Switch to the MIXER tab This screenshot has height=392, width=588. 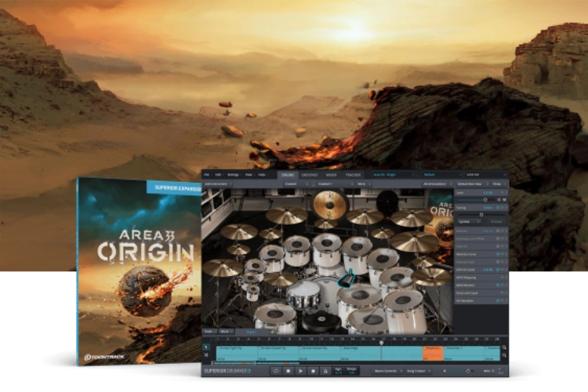[x=331, y=175]
